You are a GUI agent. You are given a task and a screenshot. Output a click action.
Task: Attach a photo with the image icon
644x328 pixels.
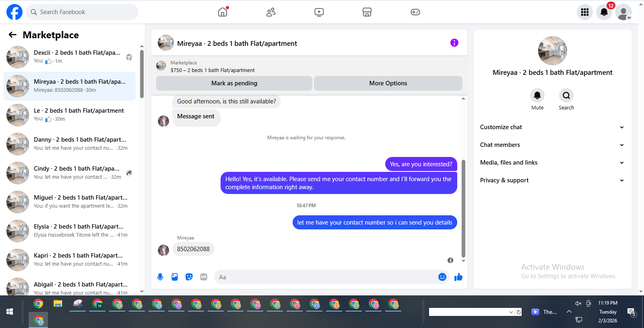[x=175, y=277]
